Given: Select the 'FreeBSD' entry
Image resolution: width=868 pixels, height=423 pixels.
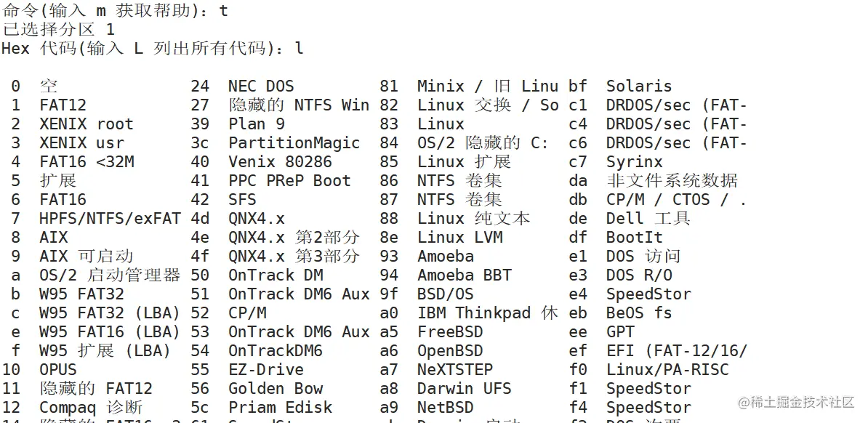Looking at the screenshot, I should [x=450, y=331].
